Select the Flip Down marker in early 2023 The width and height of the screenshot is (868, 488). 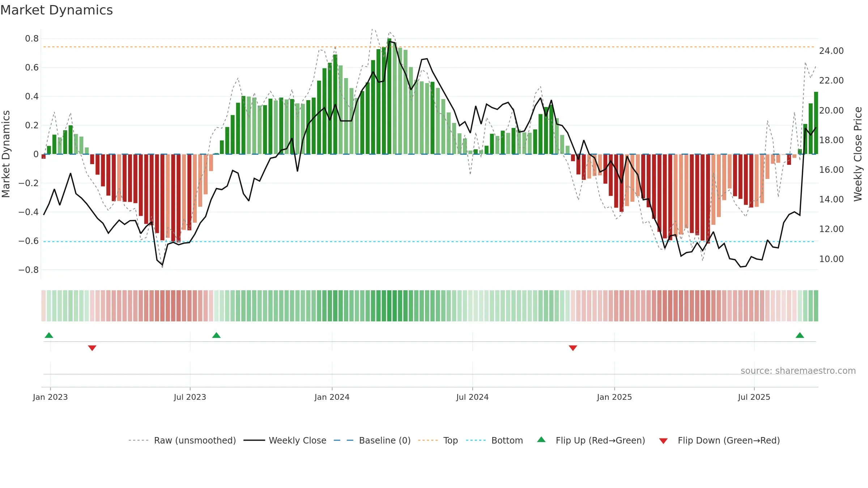(x=92, y=348)
